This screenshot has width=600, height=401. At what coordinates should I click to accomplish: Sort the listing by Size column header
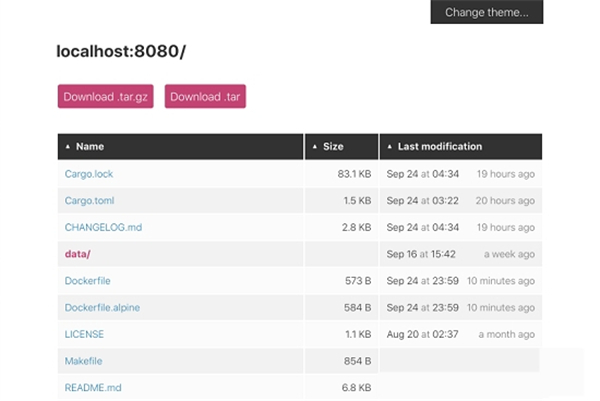[x=333, y=147]
